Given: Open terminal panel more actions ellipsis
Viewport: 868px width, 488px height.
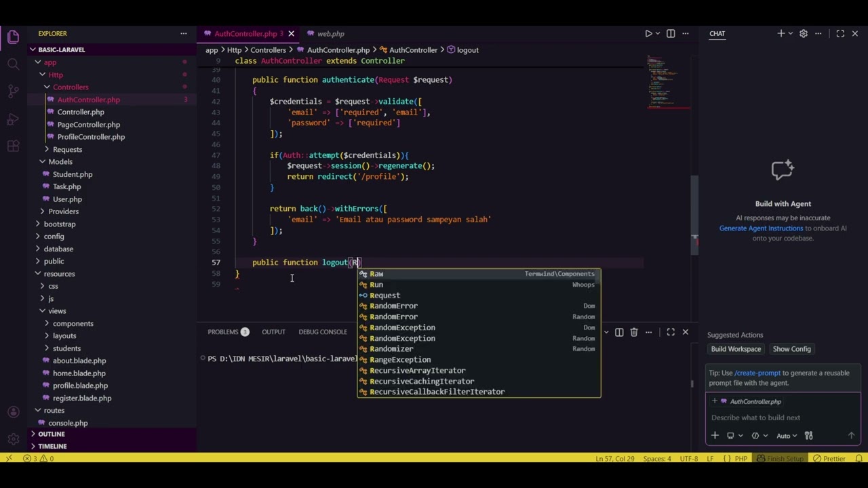Looking at the screenshot, I should (x=649, y=332).
